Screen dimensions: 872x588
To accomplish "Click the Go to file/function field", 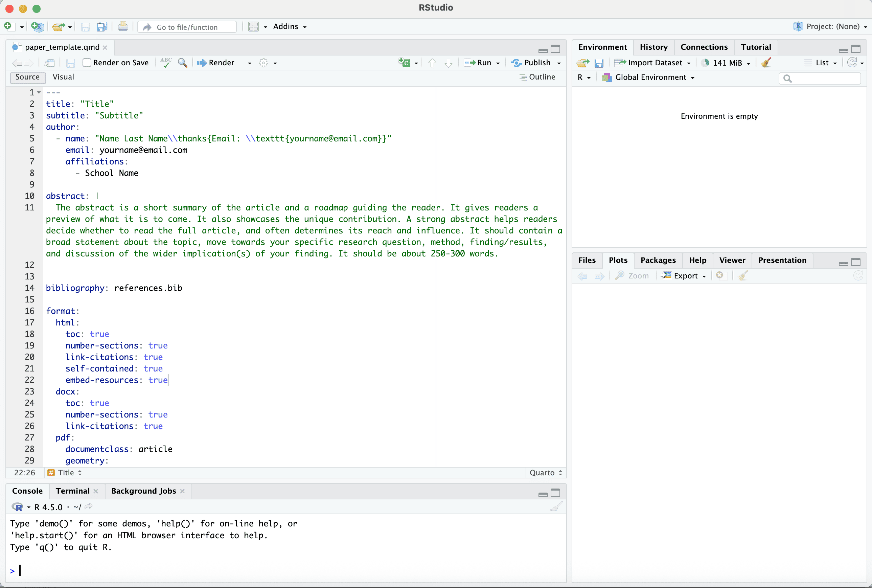I will [187, 27].
